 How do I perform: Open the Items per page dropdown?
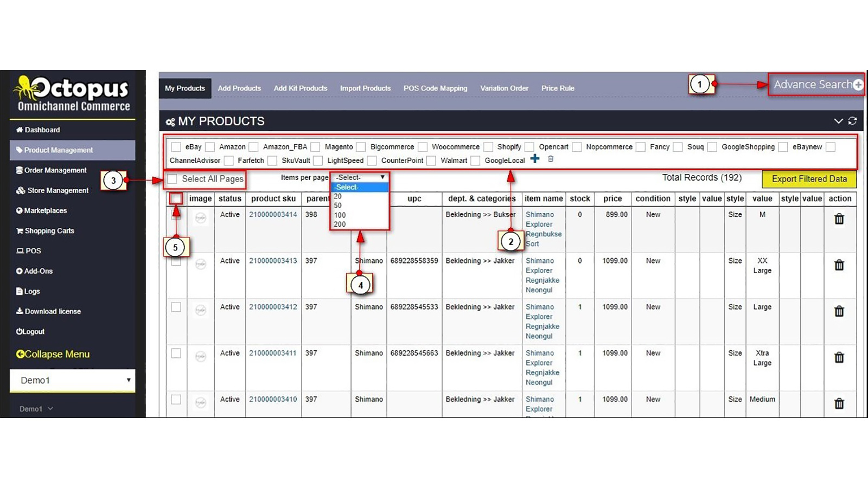360,177
